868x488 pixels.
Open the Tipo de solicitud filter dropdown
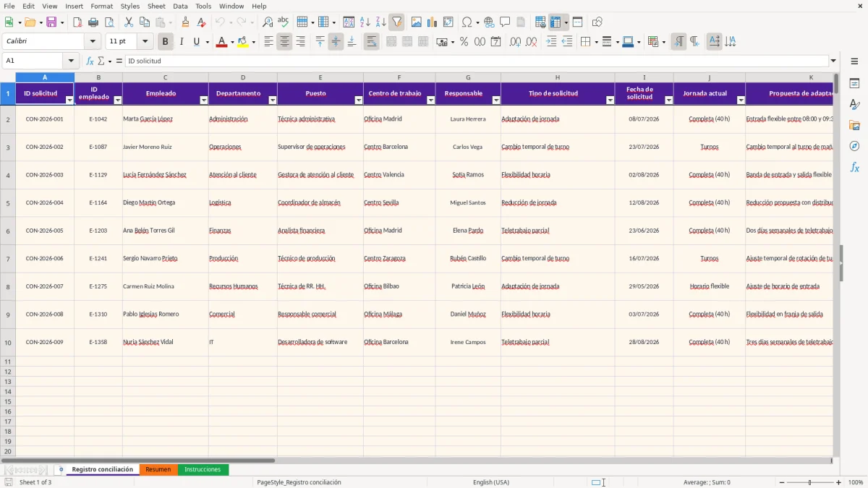click(x=610, y=100)
